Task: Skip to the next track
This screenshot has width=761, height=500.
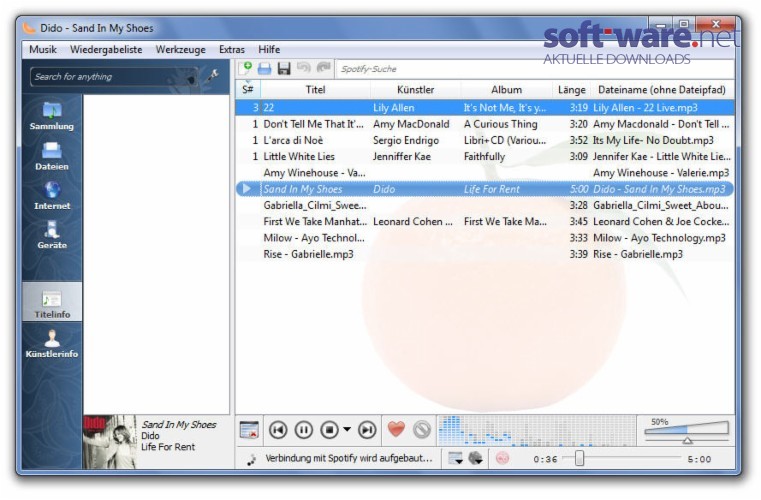Action: 367,430
